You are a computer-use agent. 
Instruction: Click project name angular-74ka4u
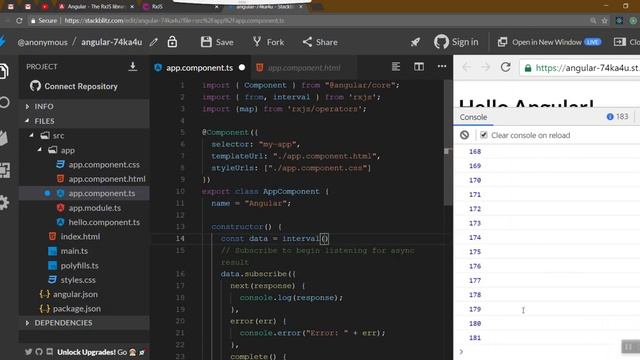tap(111, 42)
